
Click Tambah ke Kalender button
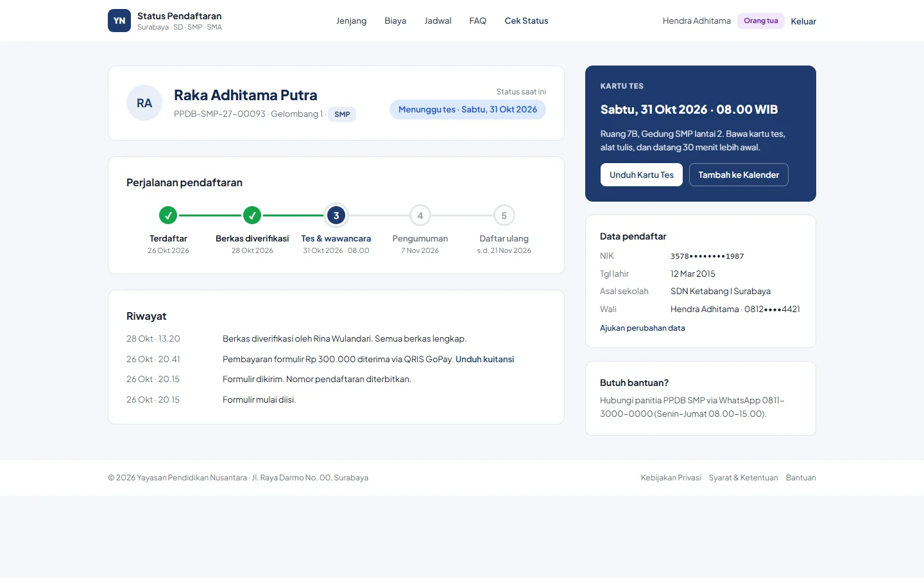click(x=739, y=175)
